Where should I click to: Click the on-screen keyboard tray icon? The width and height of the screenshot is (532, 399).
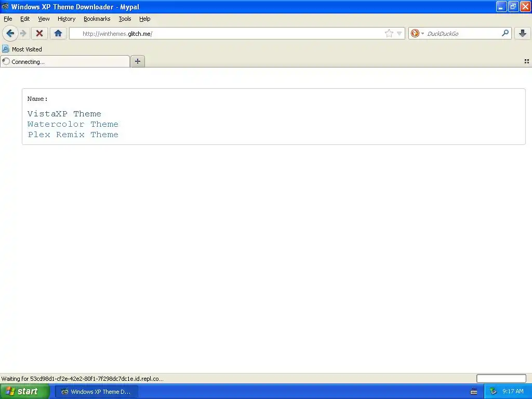[474, 392]
